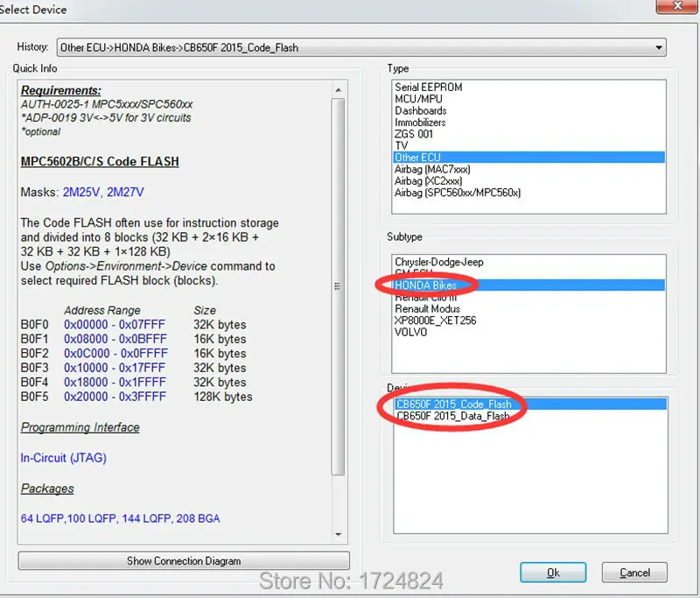Viewport: 700px width, 598px height.
Task: Click the Requirements heading
Action: (60, 90)
